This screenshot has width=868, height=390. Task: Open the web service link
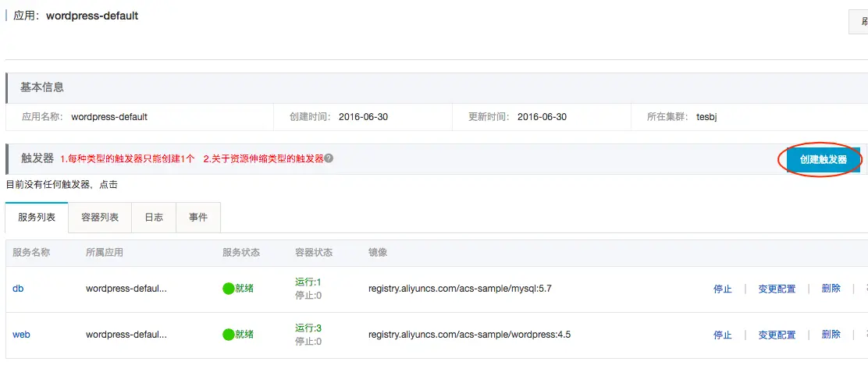[x=21, y=335]
